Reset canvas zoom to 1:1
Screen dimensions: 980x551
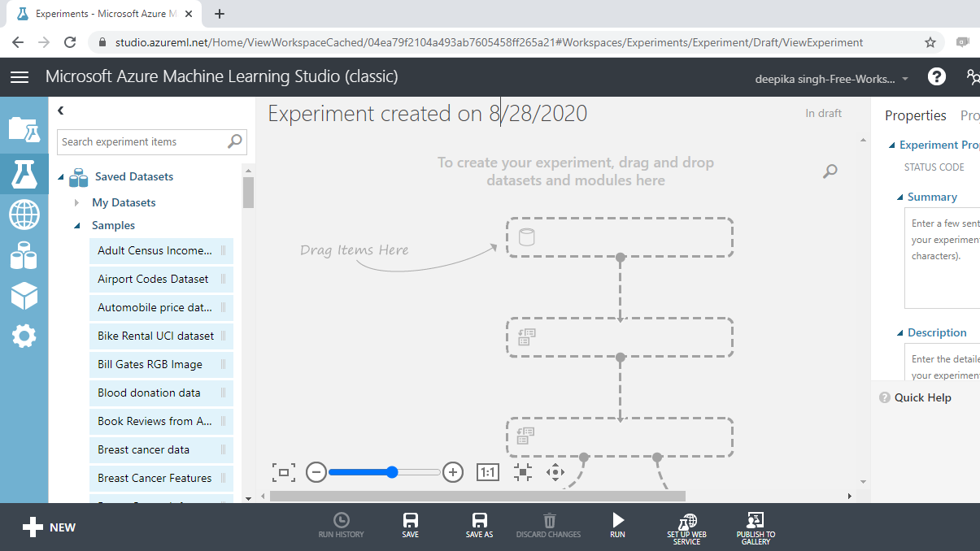[487, 472]
